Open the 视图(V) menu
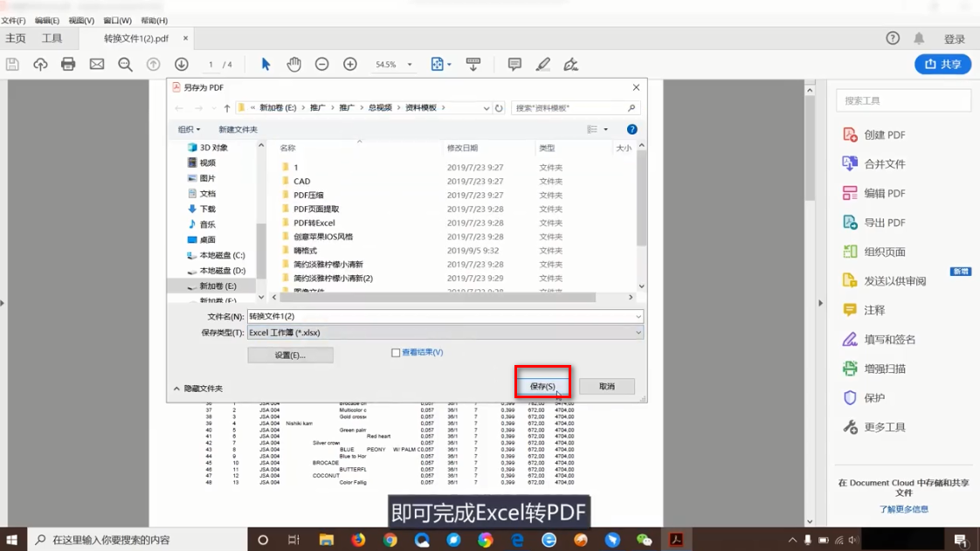 81,21
